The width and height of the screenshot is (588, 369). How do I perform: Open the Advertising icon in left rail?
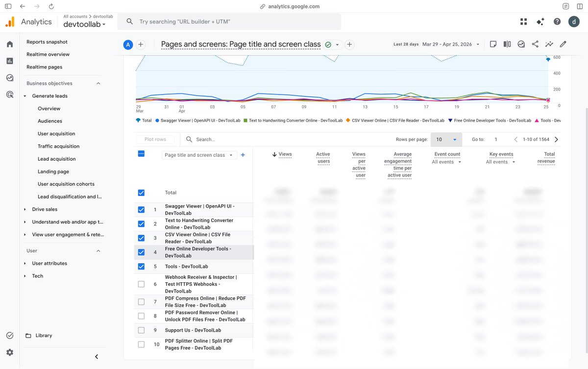(10, 95)
